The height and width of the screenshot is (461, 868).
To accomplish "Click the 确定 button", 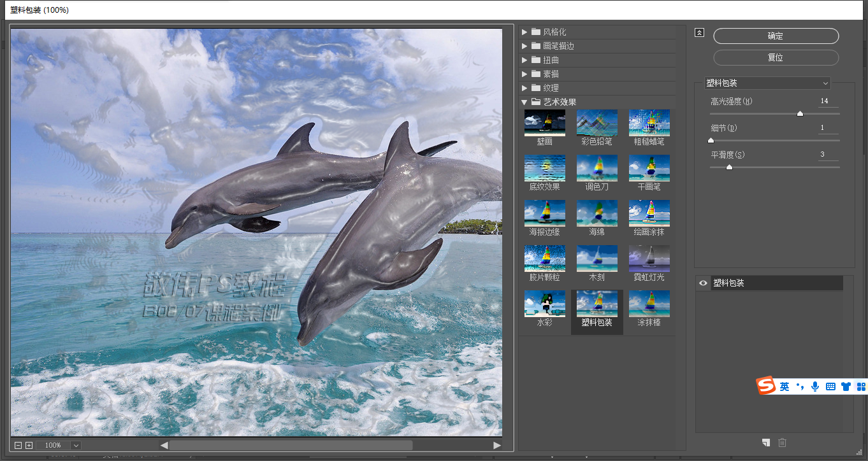I will (776, 36).
